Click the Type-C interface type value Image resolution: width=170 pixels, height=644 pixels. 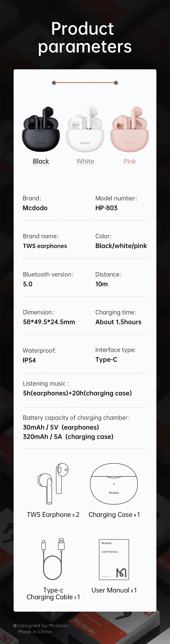click(x=106, y=360)
